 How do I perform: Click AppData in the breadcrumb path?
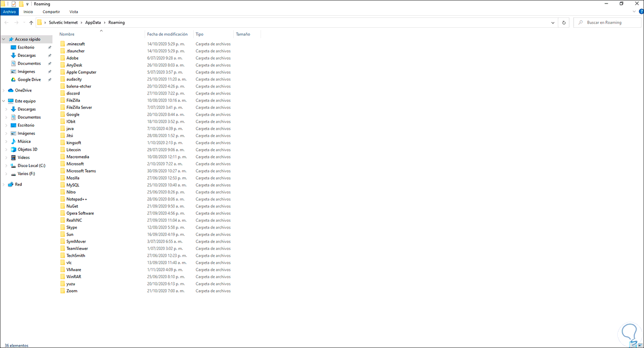click(92, 22)
